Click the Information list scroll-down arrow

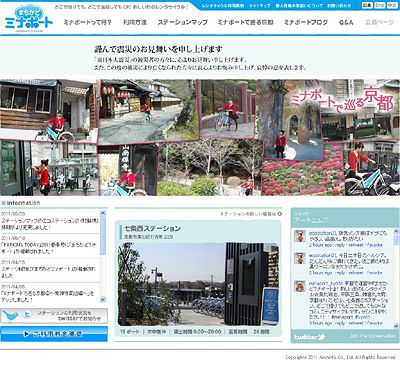[x=103, y=300]
